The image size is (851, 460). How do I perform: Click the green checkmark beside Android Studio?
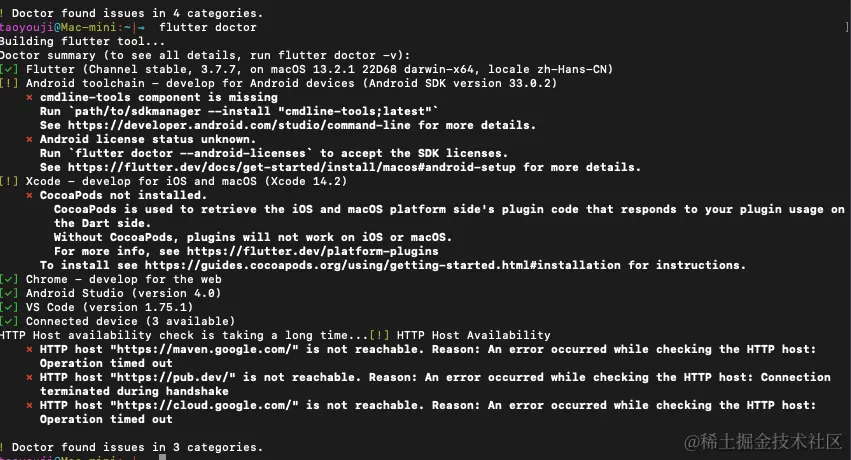(x=9, y=293)
